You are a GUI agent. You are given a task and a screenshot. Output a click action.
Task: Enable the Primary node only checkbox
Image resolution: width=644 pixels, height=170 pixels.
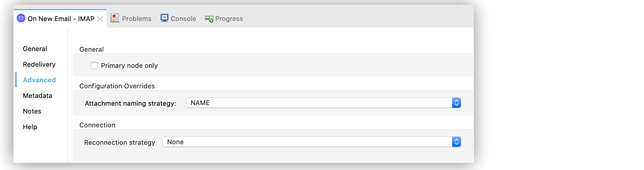[94, 65]
